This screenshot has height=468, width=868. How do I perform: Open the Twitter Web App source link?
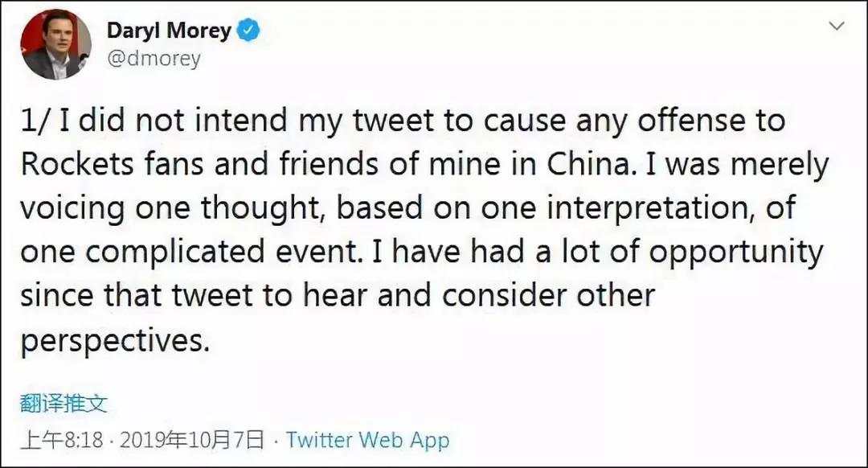(x=368, y=440)
